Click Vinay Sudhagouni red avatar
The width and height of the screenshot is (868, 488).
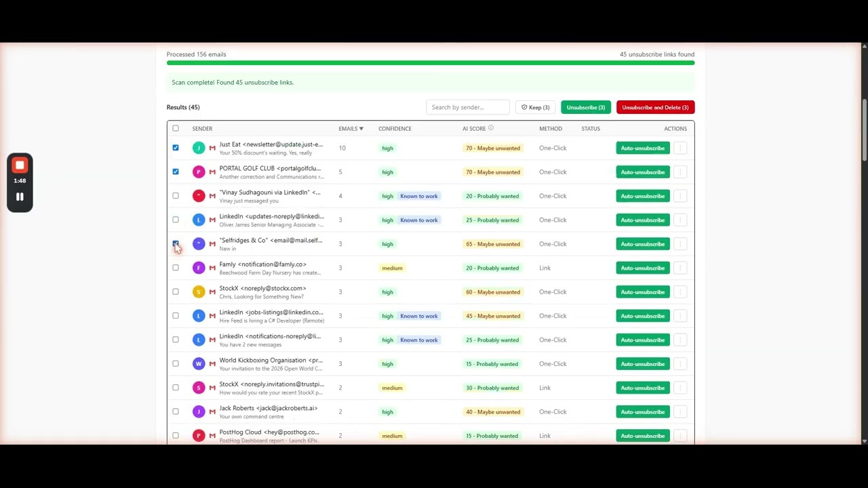click(x=198, y=196)
